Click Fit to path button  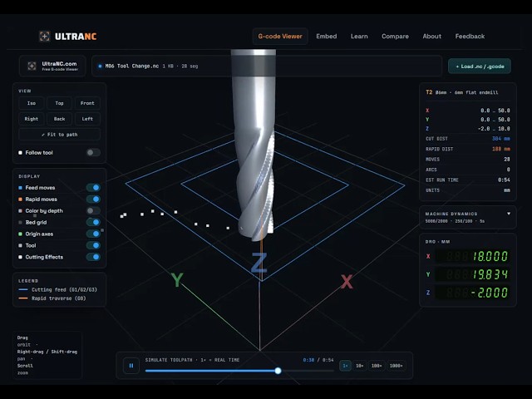click(x=59, y=135)
